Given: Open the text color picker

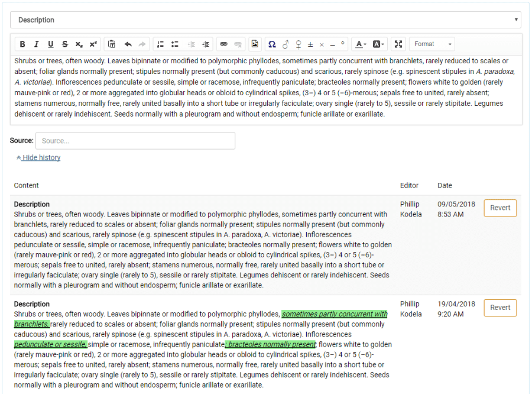Looking at the screenshot, I should [x=361, y=44].
